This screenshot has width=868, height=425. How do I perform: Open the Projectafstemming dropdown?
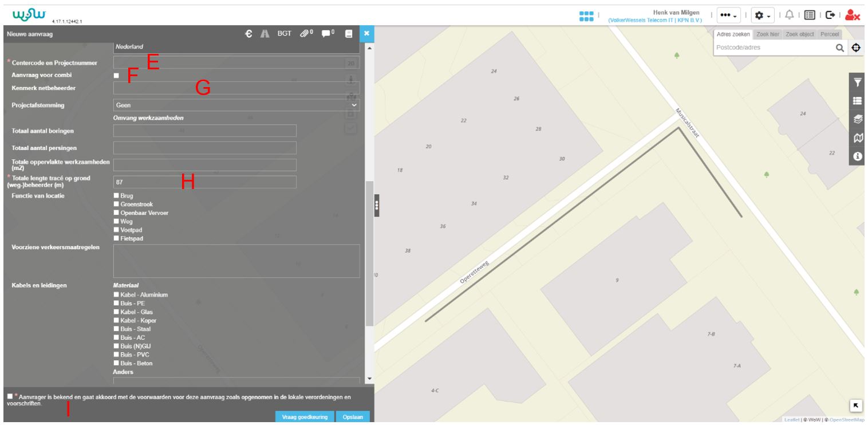coord(236,105)
